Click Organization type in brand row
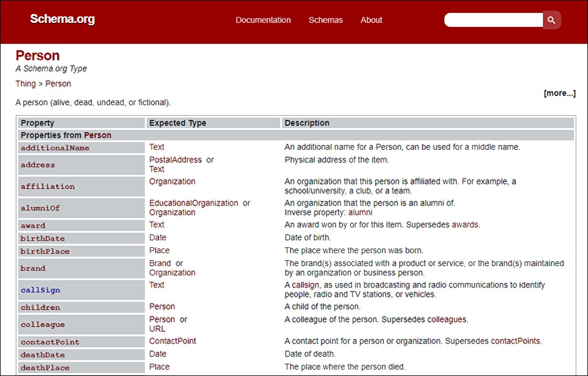The width and height of the screenshot is (588, 376). [172, 273]
